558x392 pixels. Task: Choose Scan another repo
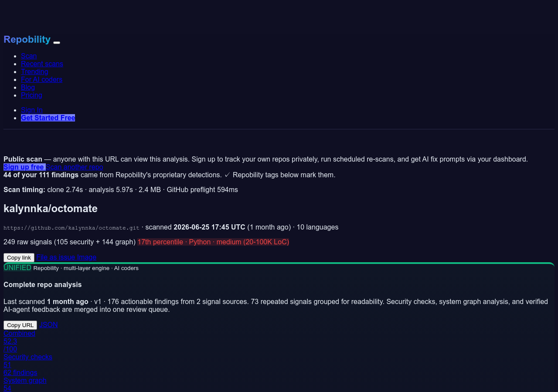pyautogui.click(x=75, y=167)
